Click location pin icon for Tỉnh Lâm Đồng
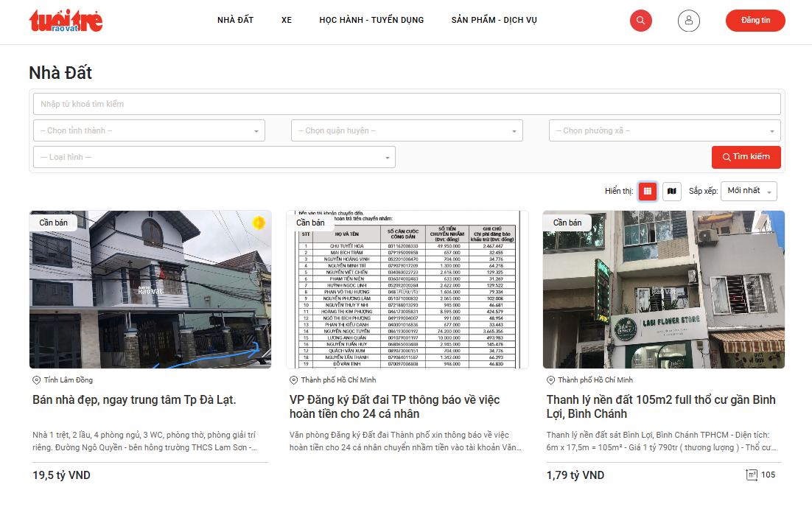This screenshot has height=507, width=812. click(37, 380)
